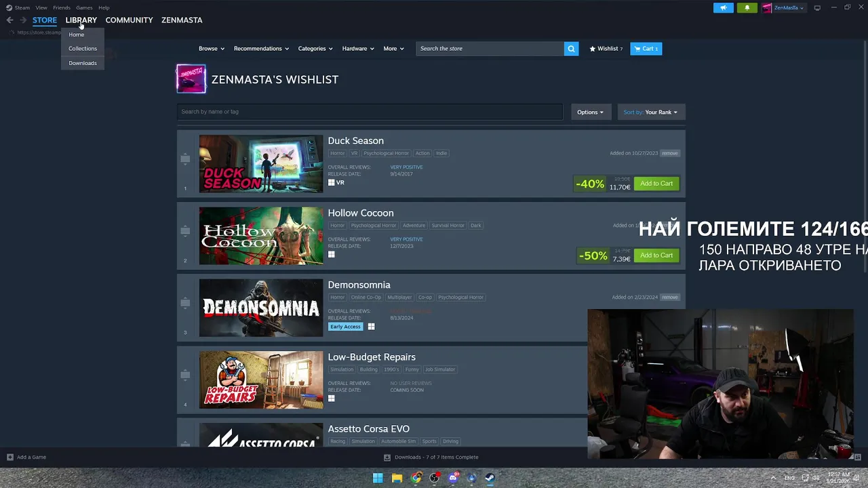Open the Windows Start button
Image resolution: width=868 pixels, height=488 pixels.
coord(378,478)
